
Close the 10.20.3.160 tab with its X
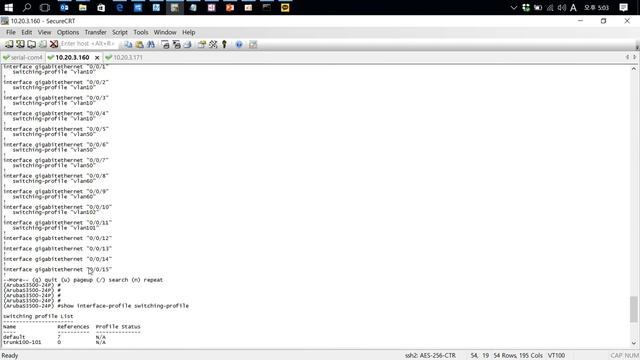click(x=97, y=58)
